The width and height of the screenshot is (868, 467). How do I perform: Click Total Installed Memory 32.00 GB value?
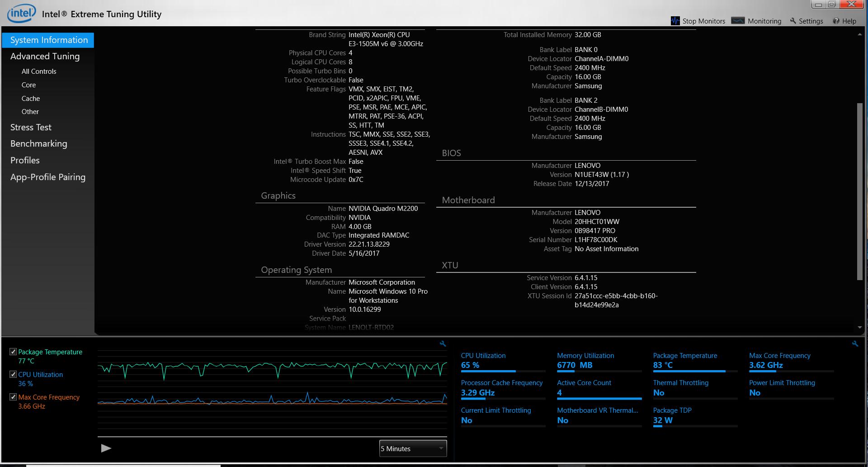tap(588, 35)
